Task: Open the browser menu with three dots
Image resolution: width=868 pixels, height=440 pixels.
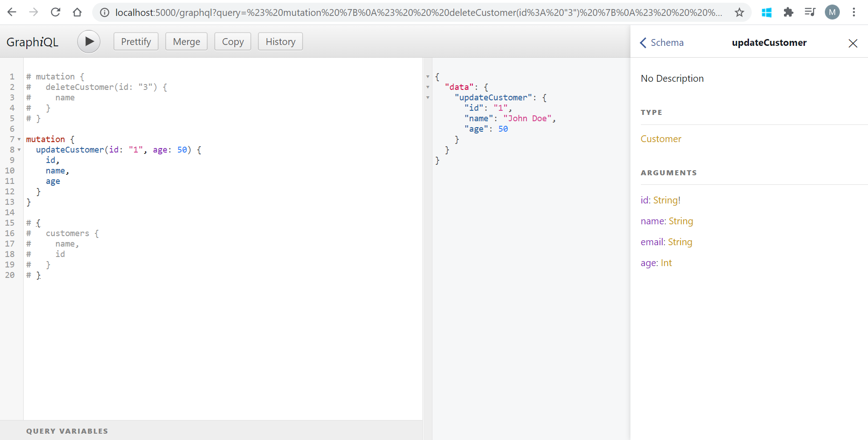Action: (855, 12)
